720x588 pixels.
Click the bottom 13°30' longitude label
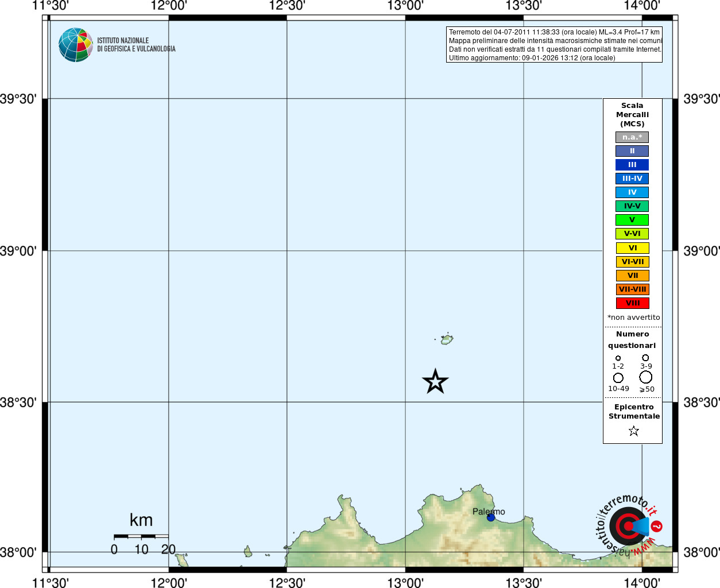(524, 583)
